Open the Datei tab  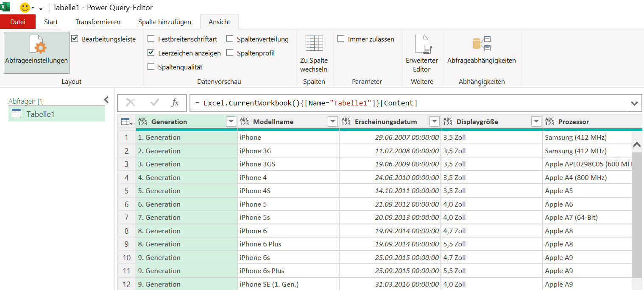pos(18,22)
